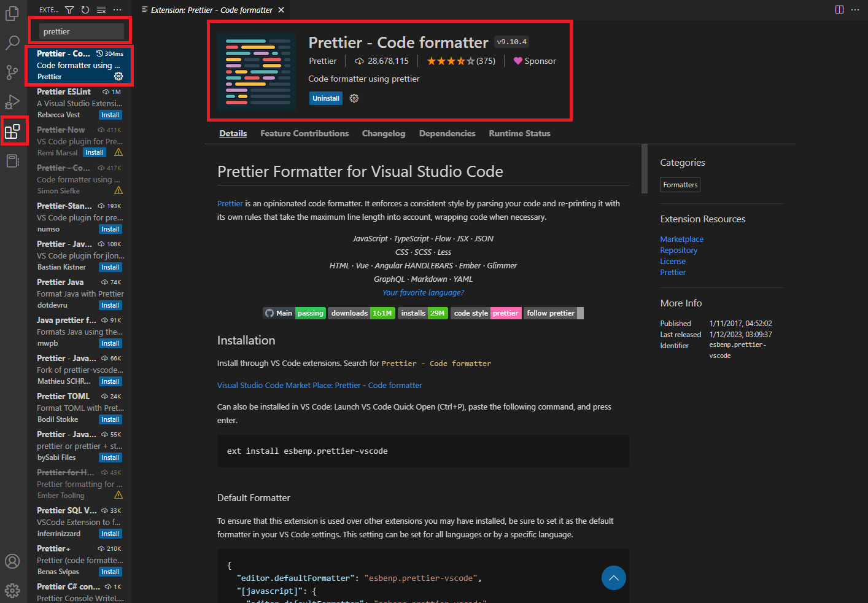The width and height of the screenshot is (868, 603).
Task: Select Prettier C# console list item
Action: point(79,592)
